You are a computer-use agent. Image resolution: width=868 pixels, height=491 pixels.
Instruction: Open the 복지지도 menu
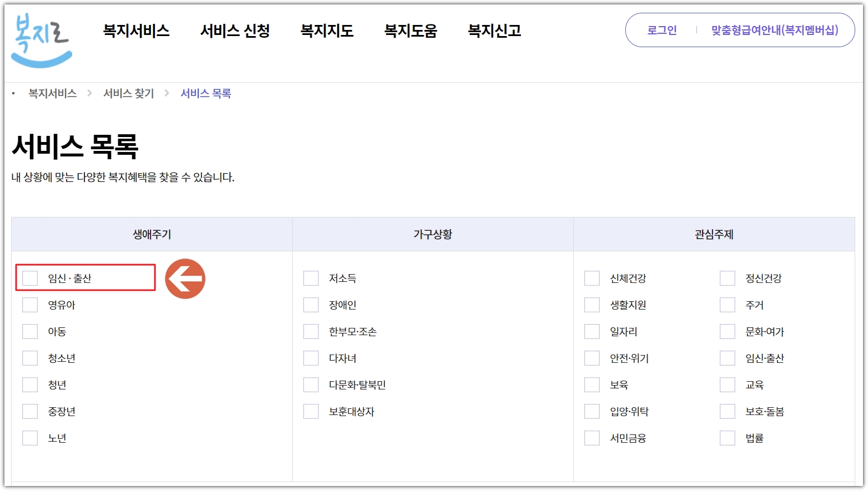[327, 32]
